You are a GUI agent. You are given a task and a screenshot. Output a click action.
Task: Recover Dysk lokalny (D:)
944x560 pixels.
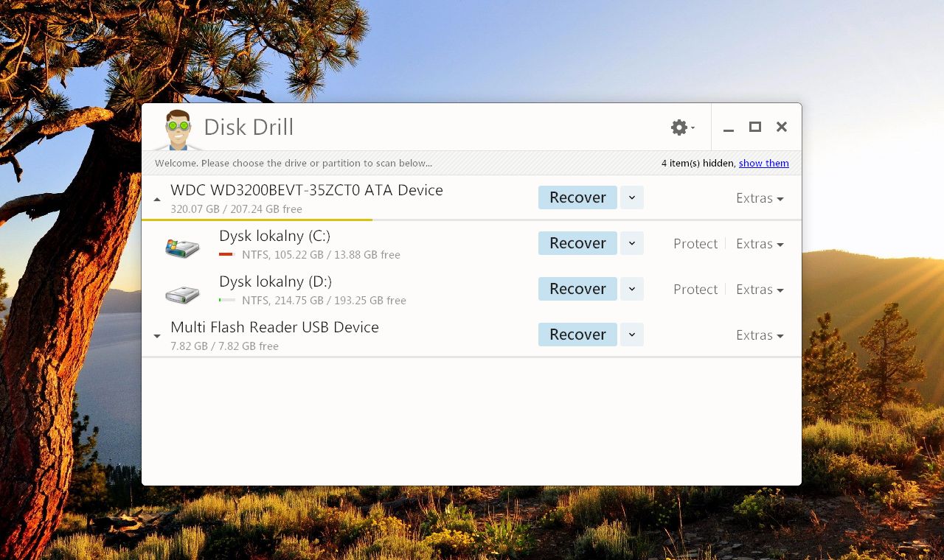577,289
